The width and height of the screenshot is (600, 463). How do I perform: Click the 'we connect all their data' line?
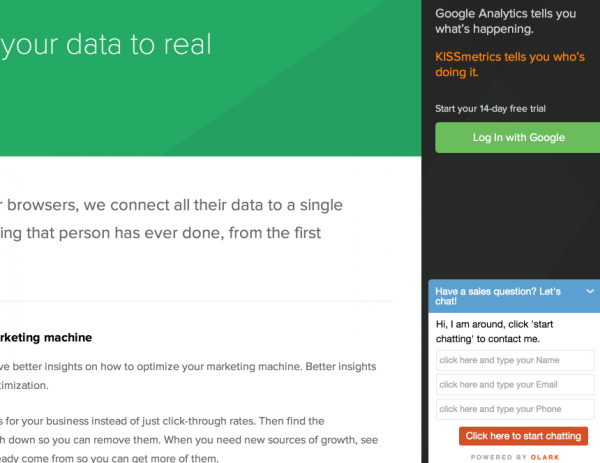pos(171,205)
